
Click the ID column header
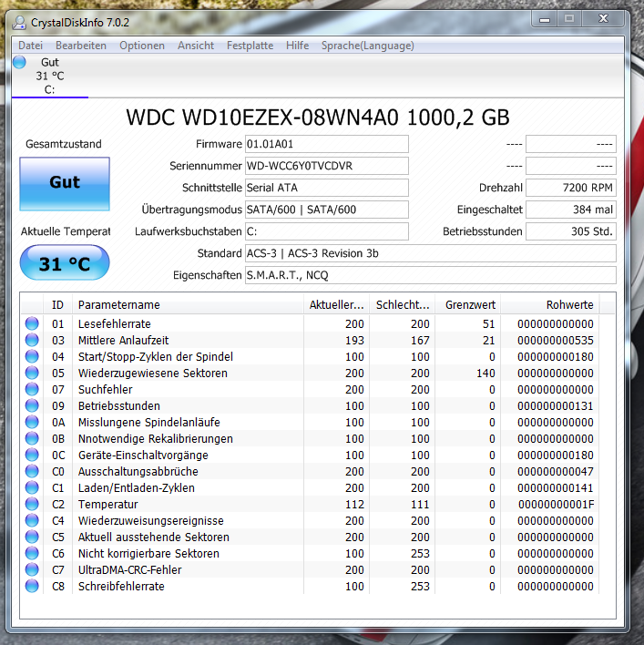(x=57, y=305)
